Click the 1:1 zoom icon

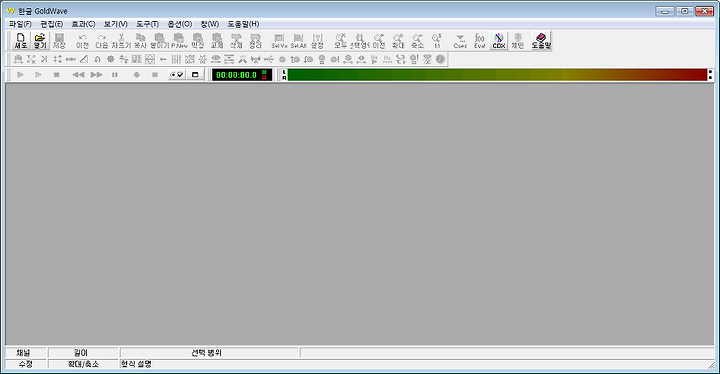click(437, 41)
